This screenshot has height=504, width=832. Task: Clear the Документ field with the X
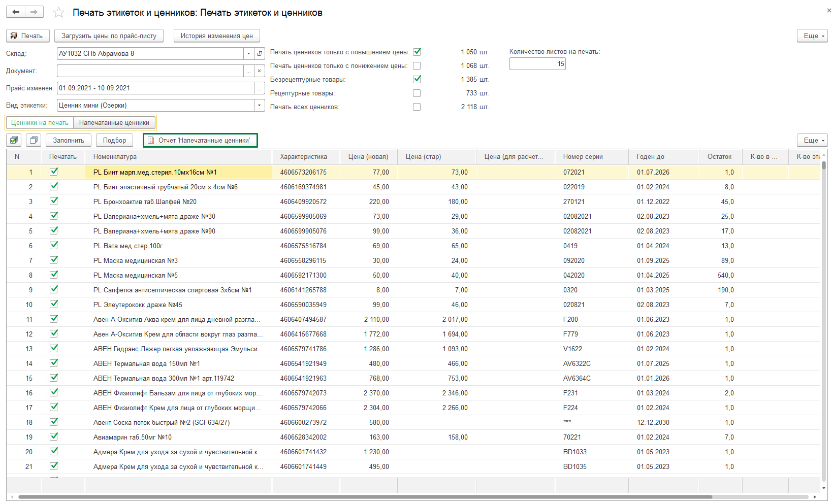260,71
